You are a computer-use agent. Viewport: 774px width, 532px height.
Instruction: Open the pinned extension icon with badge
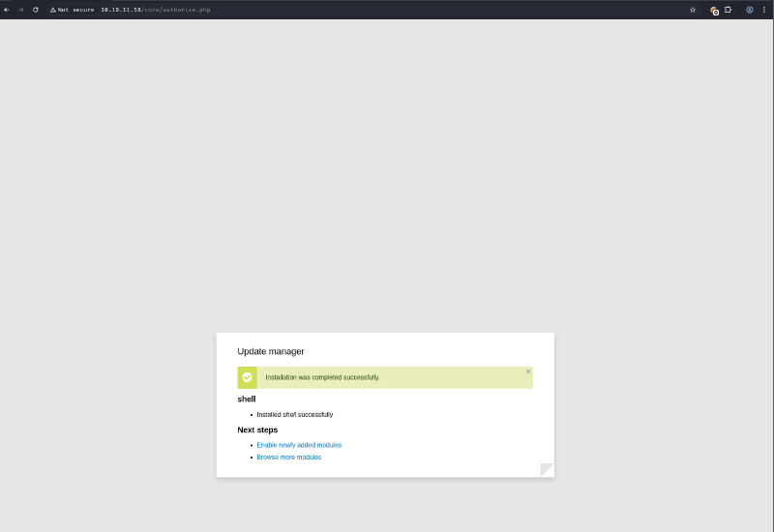click(x=714, y=10)
